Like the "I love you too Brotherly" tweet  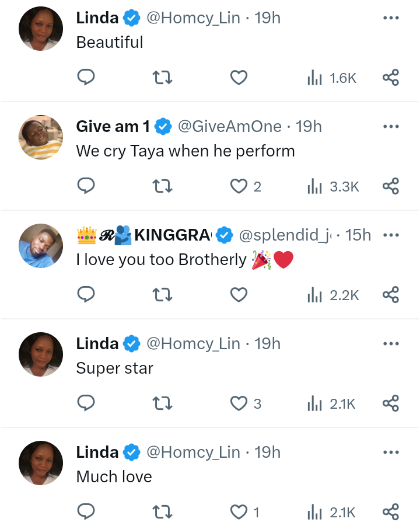click(x=239, y=295)
